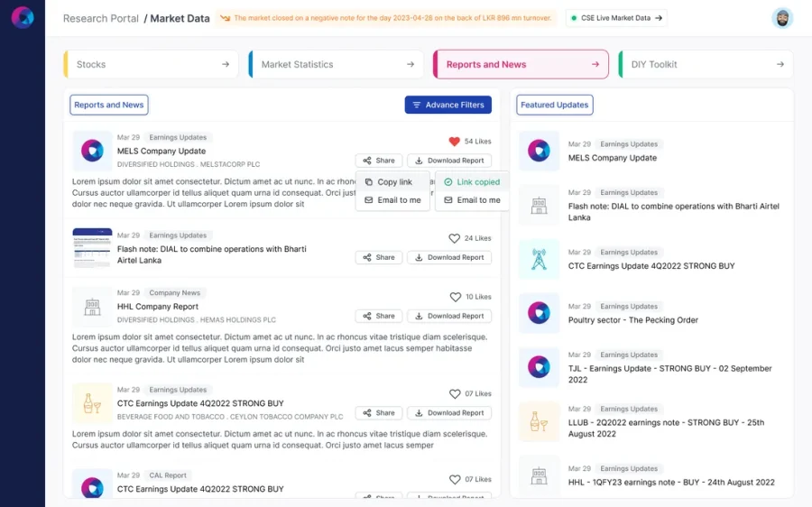This screenshot has width=812, height=507.
Task: Click the market closed notice banner
Action: point(386,18)
